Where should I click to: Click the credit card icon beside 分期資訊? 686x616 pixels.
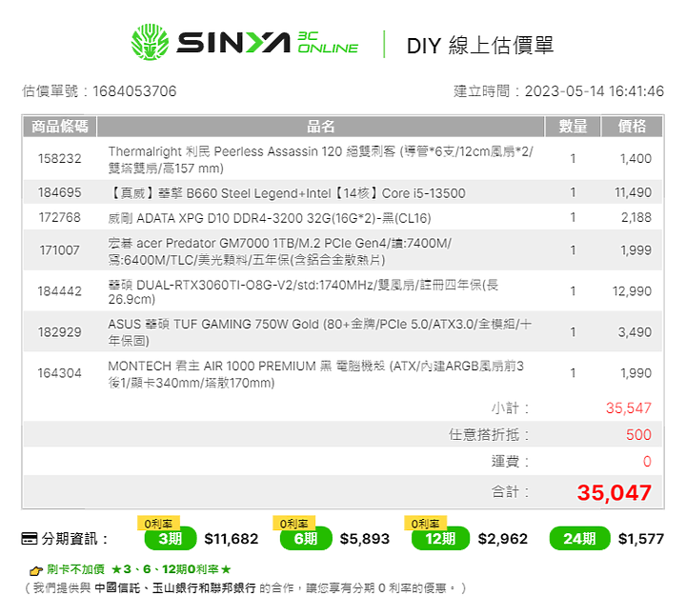30,538
